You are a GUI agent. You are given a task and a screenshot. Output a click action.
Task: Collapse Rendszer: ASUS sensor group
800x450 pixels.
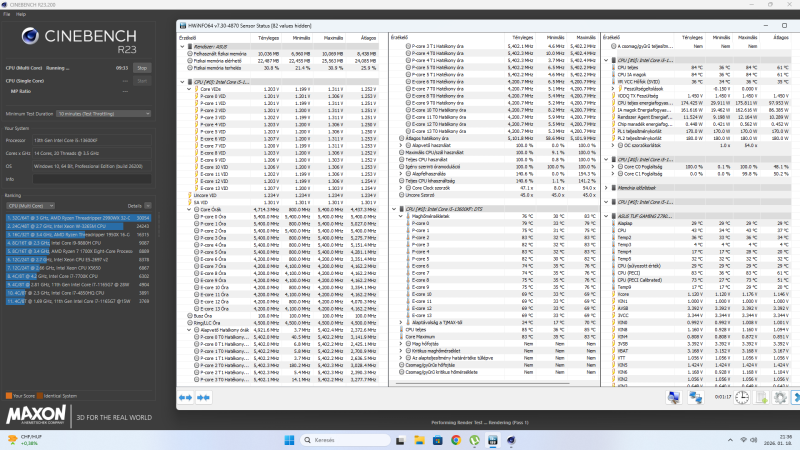coord(183,46)
